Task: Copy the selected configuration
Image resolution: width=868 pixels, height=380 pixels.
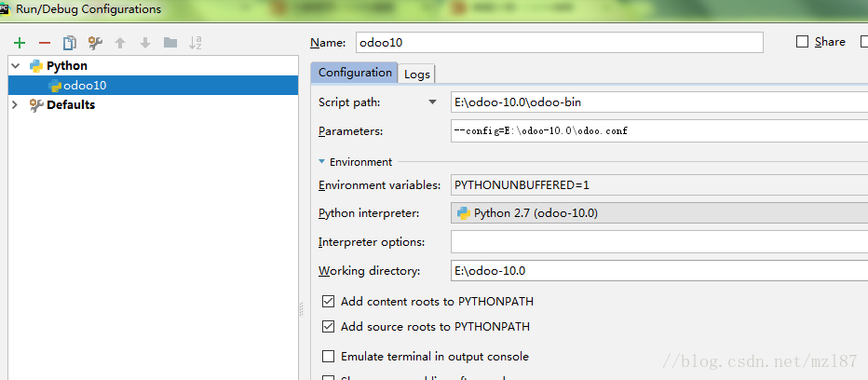Action: pos(69,43)
